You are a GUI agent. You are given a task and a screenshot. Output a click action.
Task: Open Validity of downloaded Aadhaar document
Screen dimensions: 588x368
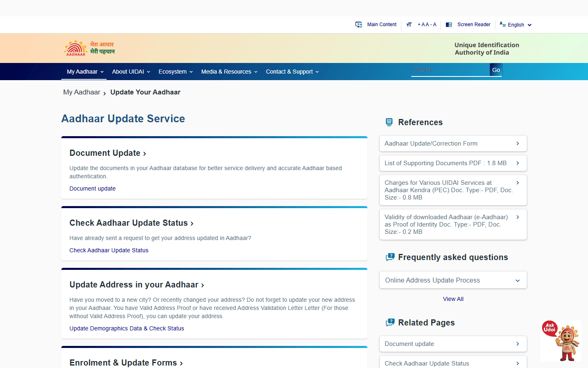coord(453,224)
